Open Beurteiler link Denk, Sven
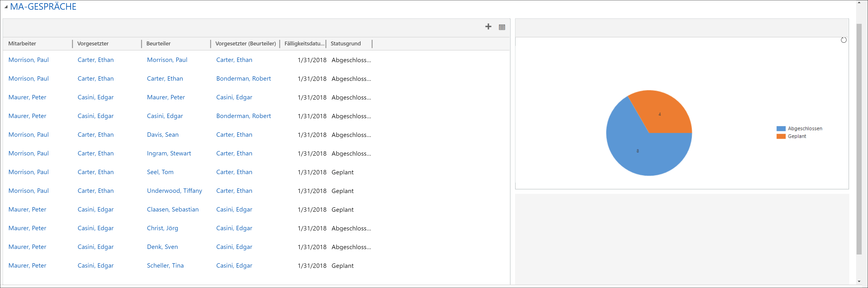 [162, 247]
